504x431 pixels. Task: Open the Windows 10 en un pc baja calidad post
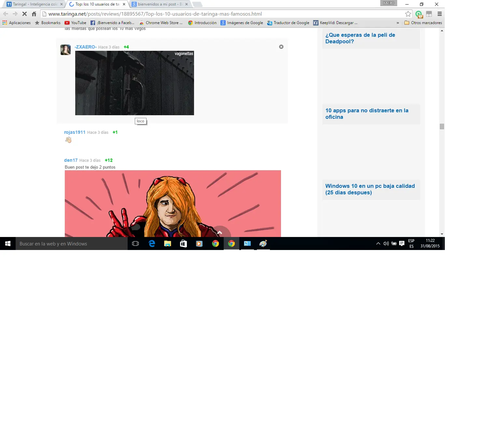click(x=370, y=189)
